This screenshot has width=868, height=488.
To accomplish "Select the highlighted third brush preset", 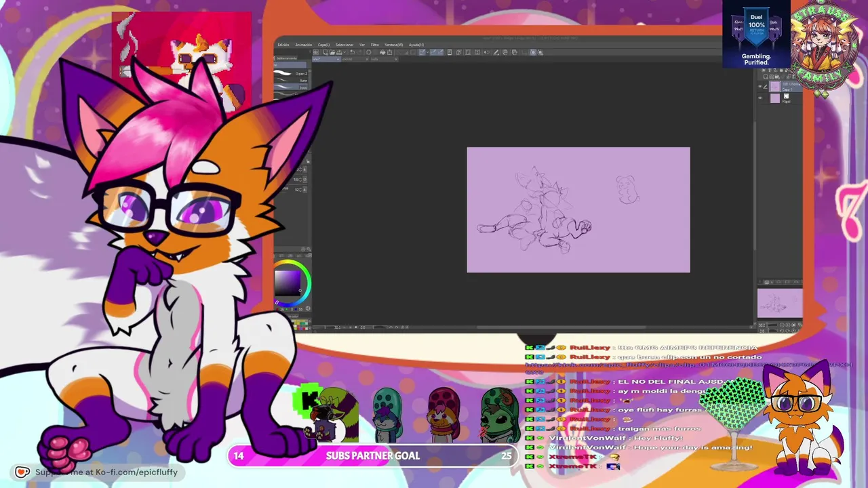I will pos(291,87).
